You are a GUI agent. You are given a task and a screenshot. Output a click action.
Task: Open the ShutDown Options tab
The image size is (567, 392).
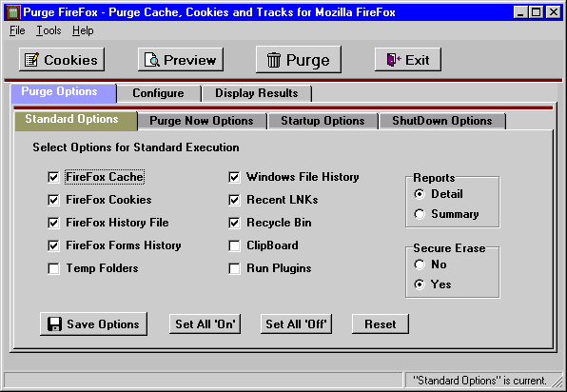441,121
